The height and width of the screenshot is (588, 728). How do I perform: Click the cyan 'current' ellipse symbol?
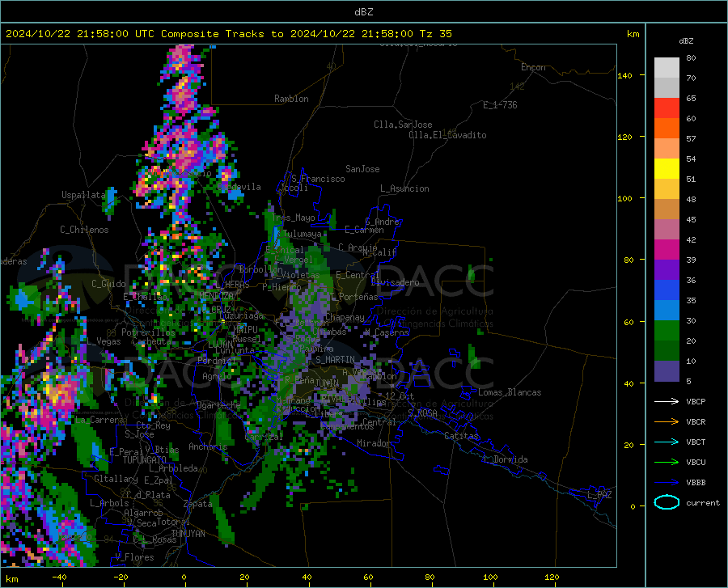coord(667,502)
